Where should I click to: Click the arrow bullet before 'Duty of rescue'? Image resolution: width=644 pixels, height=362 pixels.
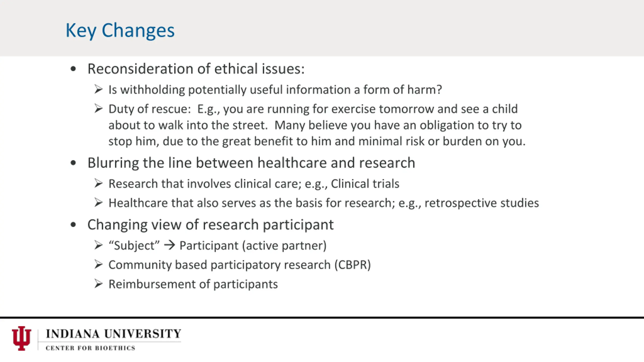tap(99, 109)
